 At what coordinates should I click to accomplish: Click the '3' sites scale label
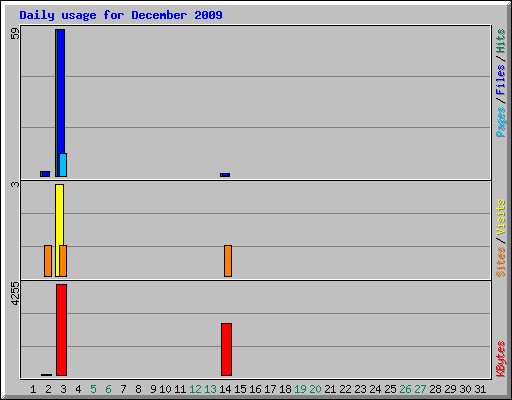[x=15, y=184]
